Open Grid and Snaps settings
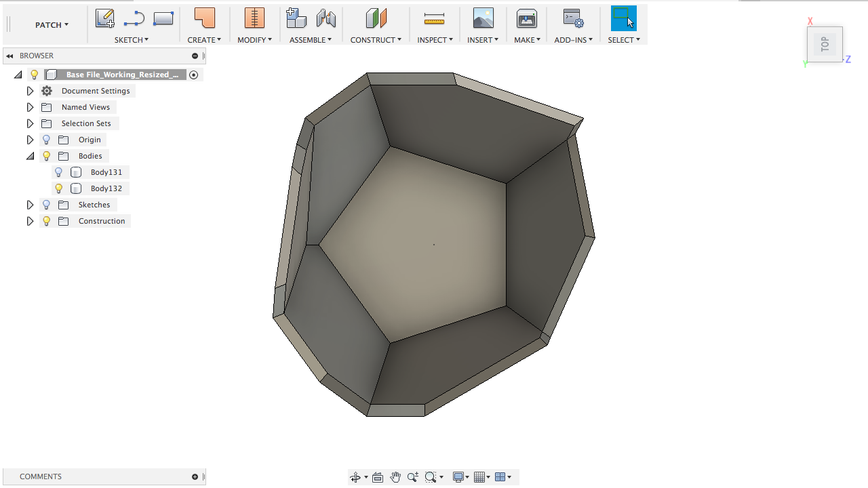The height and width of the screenshot is (488, 868). tap(479, 477)
